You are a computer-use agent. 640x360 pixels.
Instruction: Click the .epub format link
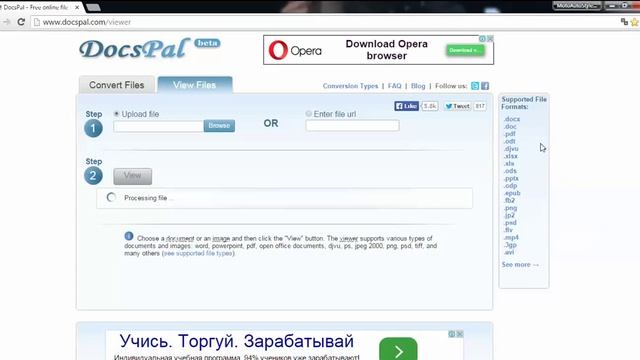click(512, 193)
